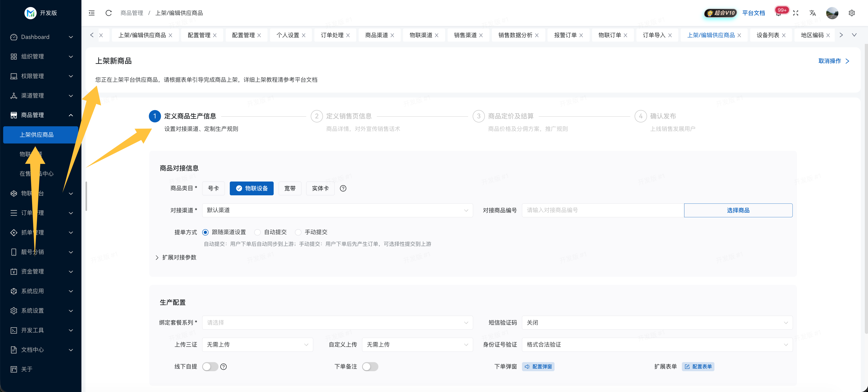The height and width of the screenshot is (392, 868).
Task: Select the 宽带 product category
Action: point(290,188)
